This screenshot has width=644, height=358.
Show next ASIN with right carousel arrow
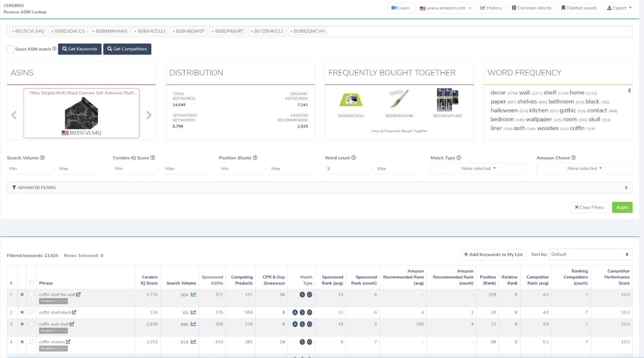149,115
